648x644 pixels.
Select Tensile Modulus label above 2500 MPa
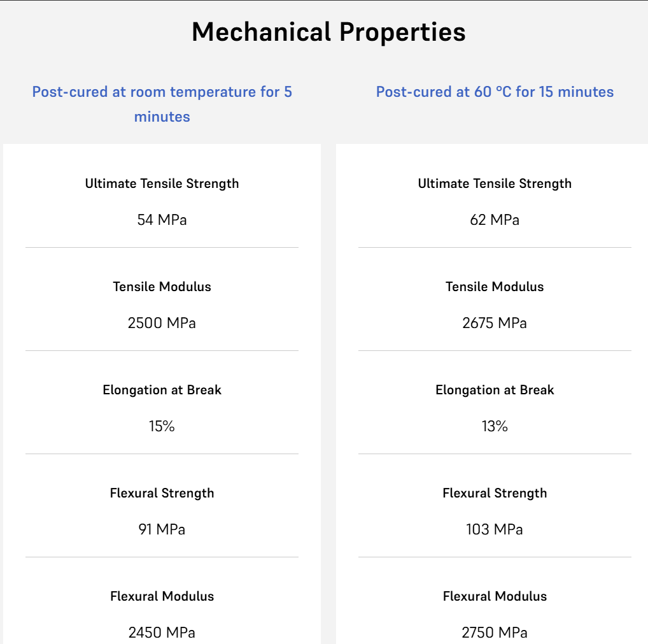pos(162,287)
